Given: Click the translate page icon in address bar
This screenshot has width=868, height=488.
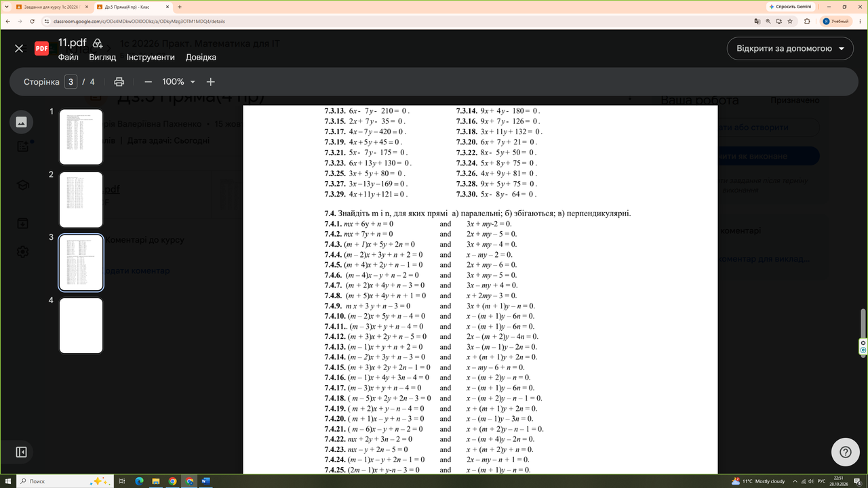Looking at the screenshot, I should pos(757,21).
